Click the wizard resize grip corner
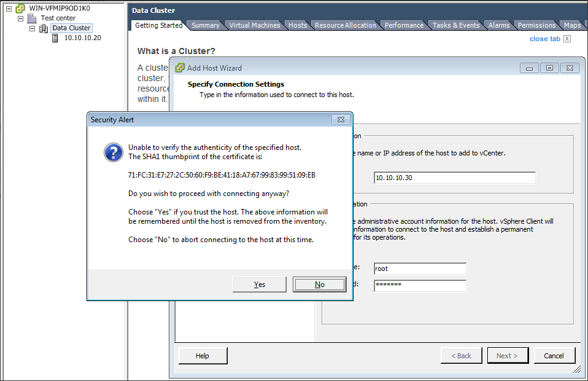Image resolution: width=588 pixels, height=381 pixels. (x=577, y=370)
